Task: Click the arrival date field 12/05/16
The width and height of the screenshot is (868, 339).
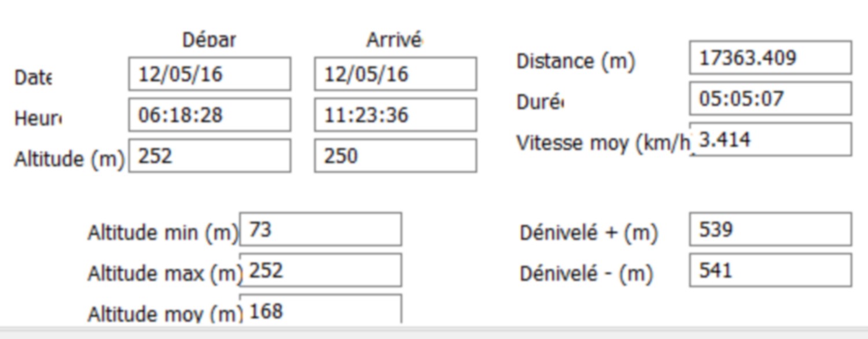Action: coord(396,74)
